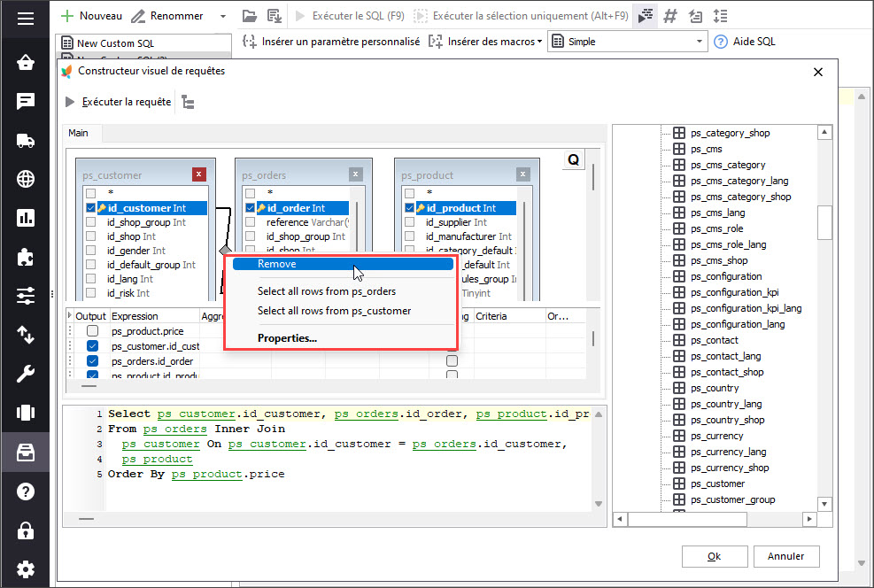
Task: Open the shop basket sidebar icon
Action: [26, 62]
